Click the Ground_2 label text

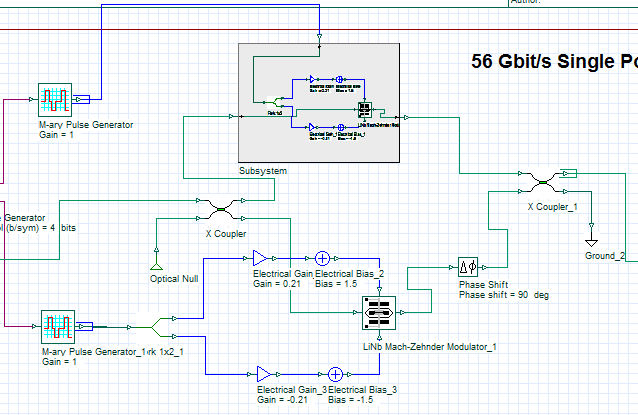click(605, 256)
